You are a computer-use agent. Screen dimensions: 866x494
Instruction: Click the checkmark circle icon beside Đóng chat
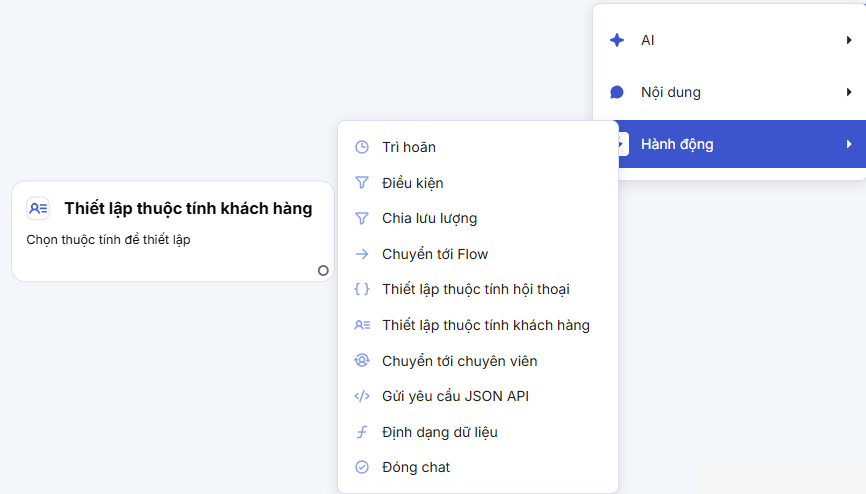362,467
